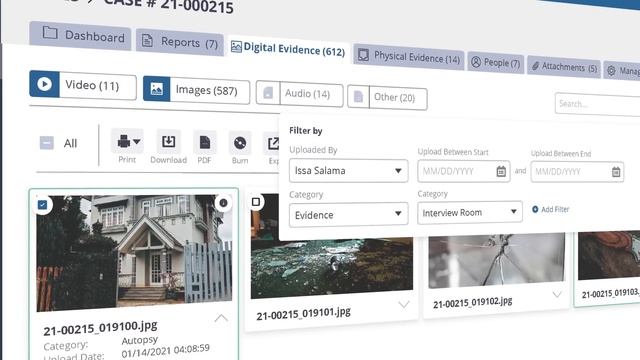Click the Physical Evidence box icon
The height and width of the screenshot is (360, 640).
click(x=363, y=55)
